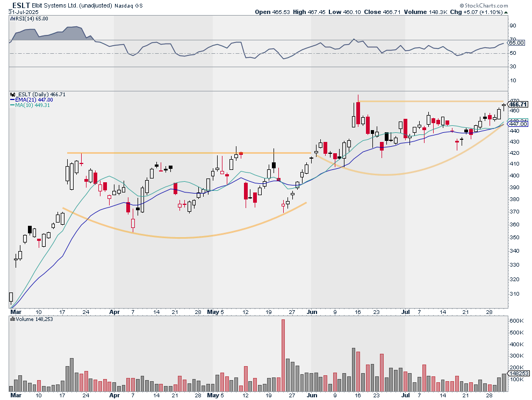This screenshot has width=532, height=400.
Task: Click the 50 level on the RSI axis
Action: [513, 53]
